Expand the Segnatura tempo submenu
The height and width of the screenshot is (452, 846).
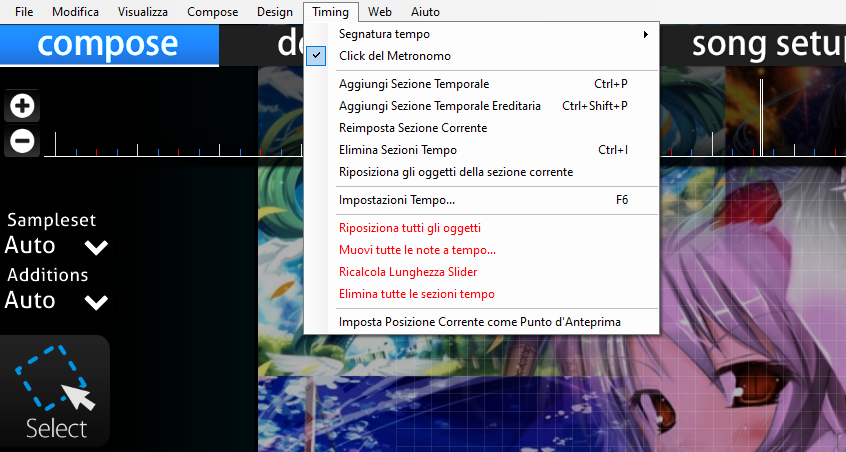click(482, 34)
